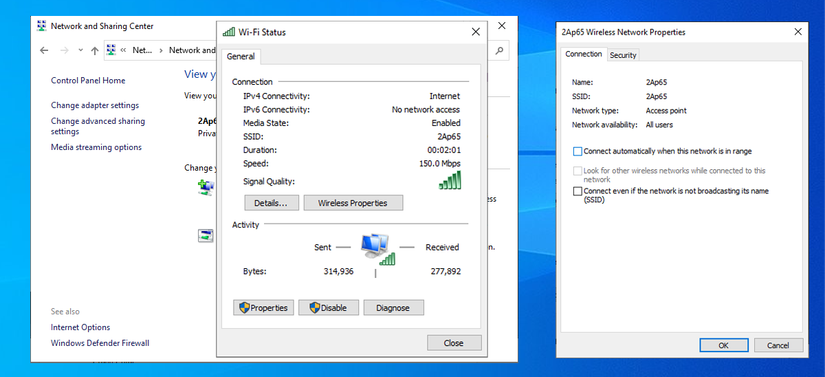This screenshot has height=377, width=825.
Task: Open Windows Defender Firewall link
Action: 100,343
